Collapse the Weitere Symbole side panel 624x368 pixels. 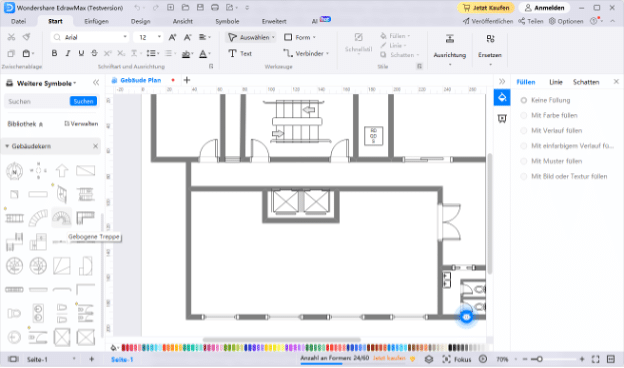point(96,83)
